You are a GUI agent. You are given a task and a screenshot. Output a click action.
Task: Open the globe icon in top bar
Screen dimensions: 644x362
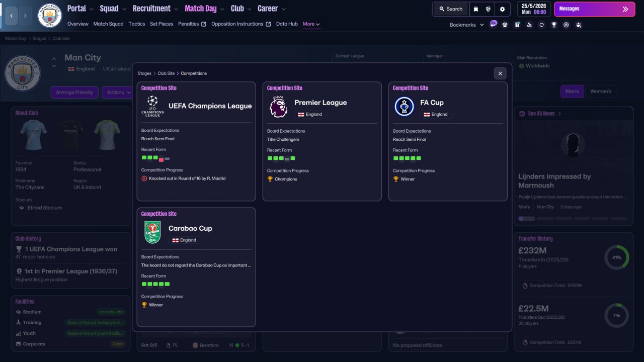click(x=488, y=9)
